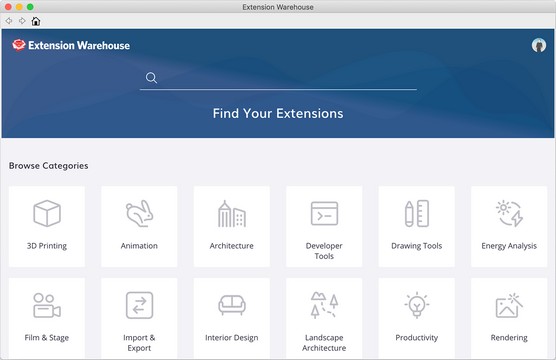The image size is (556, 360).
Task: Click the forward navigation arrow
Action: (x=22, y=21)
